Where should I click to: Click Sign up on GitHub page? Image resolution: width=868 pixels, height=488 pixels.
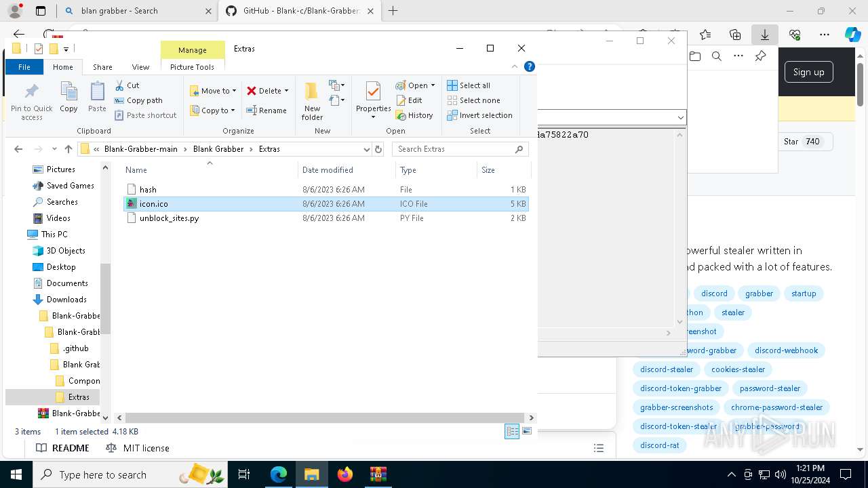click(808, 72)
